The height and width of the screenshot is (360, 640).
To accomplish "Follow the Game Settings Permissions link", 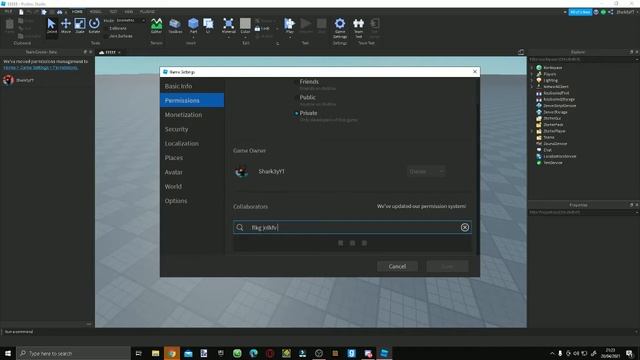I will point(41,68).
